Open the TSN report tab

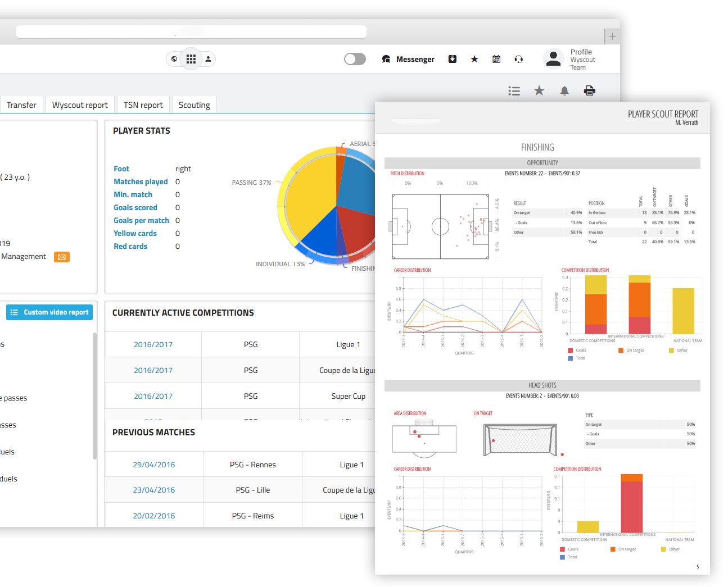point(143,104)
